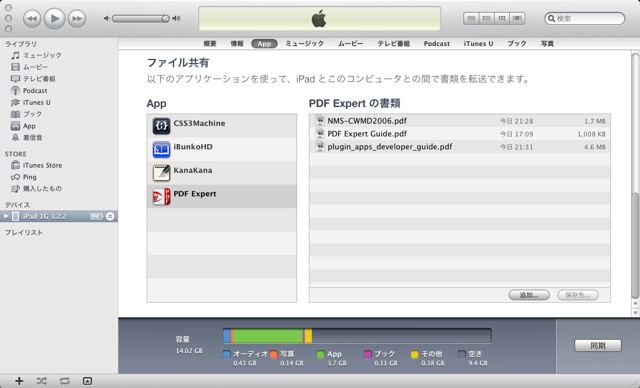Expand the iPad device disclosure triangle
Screen dimensions: 640x388
point(6,216)
